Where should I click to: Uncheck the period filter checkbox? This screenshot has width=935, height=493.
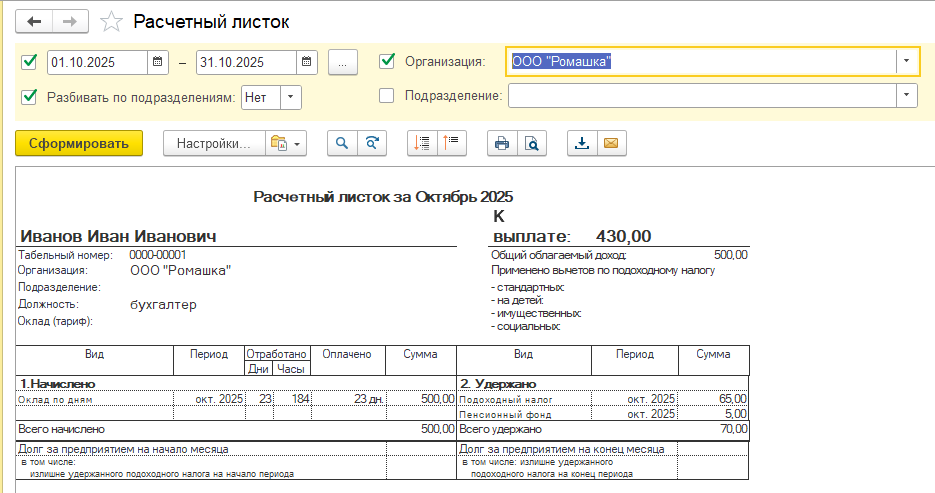click(29, 62)
